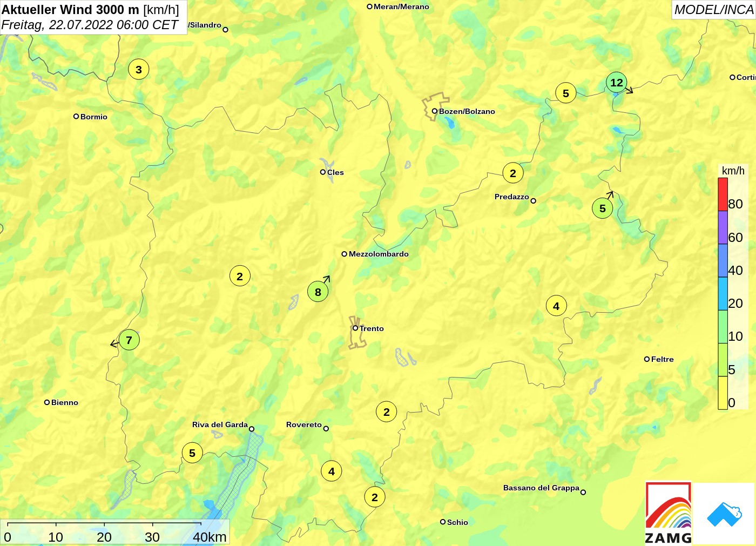Screen dimensions: 756x546
Task: Click the Silandro city label
Action: coord(205,25)
